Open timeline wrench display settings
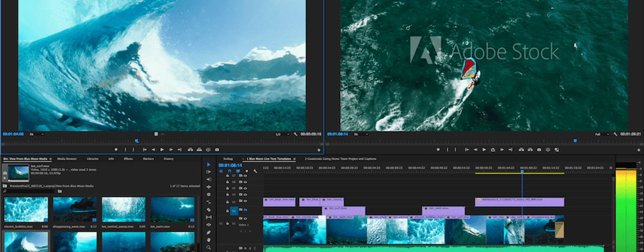Image resolution: width=644 pixels, height=252 pixels. point(255,171)
